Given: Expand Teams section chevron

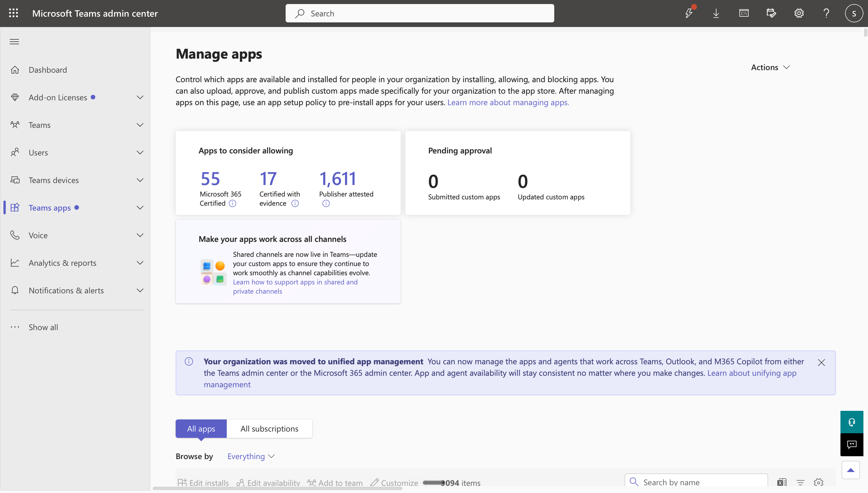Looking at the screenshot, I should tap(140, 125).
